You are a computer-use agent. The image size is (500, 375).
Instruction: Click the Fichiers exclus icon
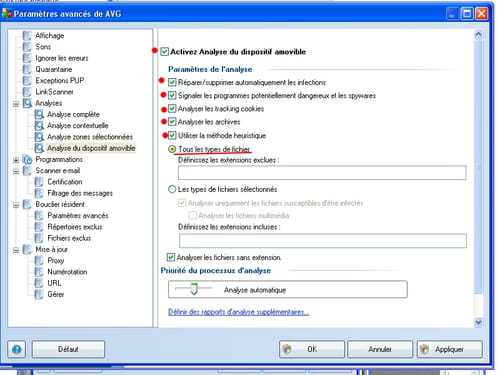tap(39, 238)
